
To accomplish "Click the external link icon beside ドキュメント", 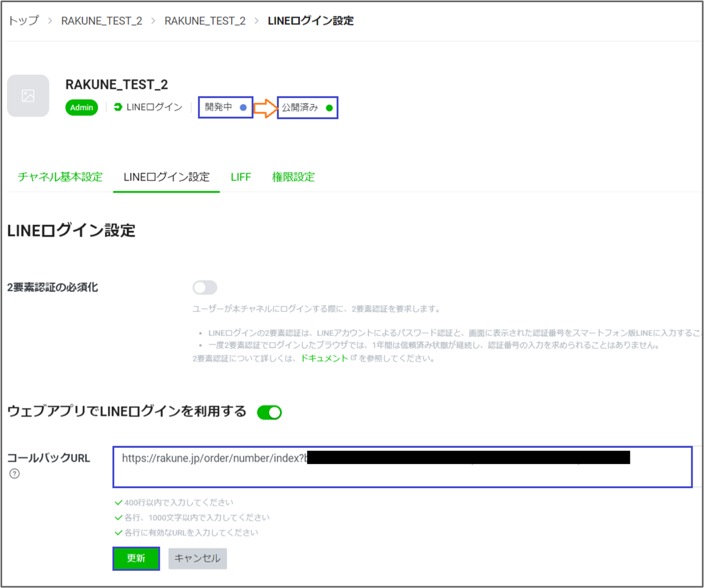I will coord(354,358).
